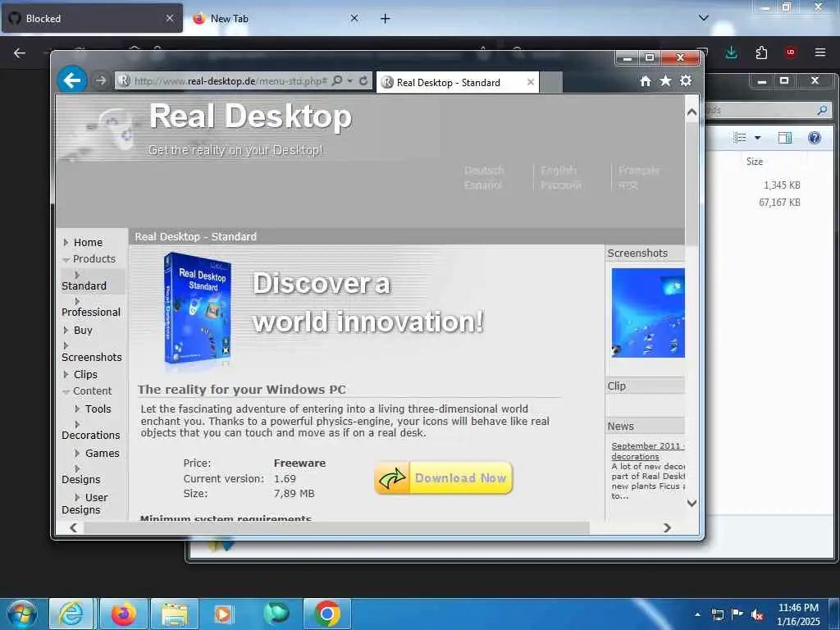Screen dimensions: 840x630
Task: Select Standard in the product menu
Action: click(84, 285)
